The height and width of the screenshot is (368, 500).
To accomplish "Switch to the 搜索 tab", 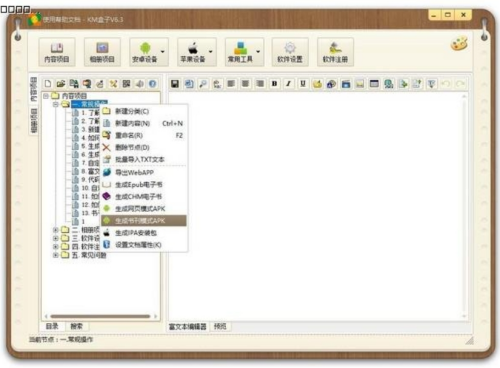I will (77, 326).
